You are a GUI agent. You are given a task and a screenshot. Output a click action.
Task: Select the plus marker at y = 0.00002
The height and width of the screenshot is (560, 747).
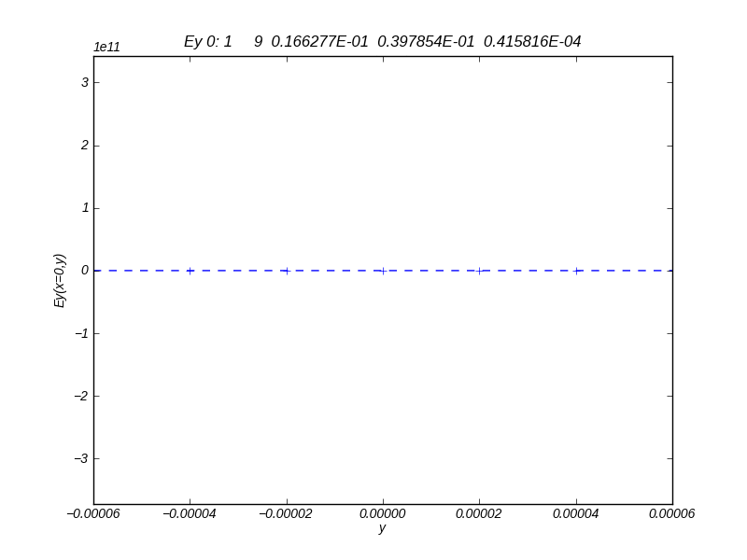(479, 271)
